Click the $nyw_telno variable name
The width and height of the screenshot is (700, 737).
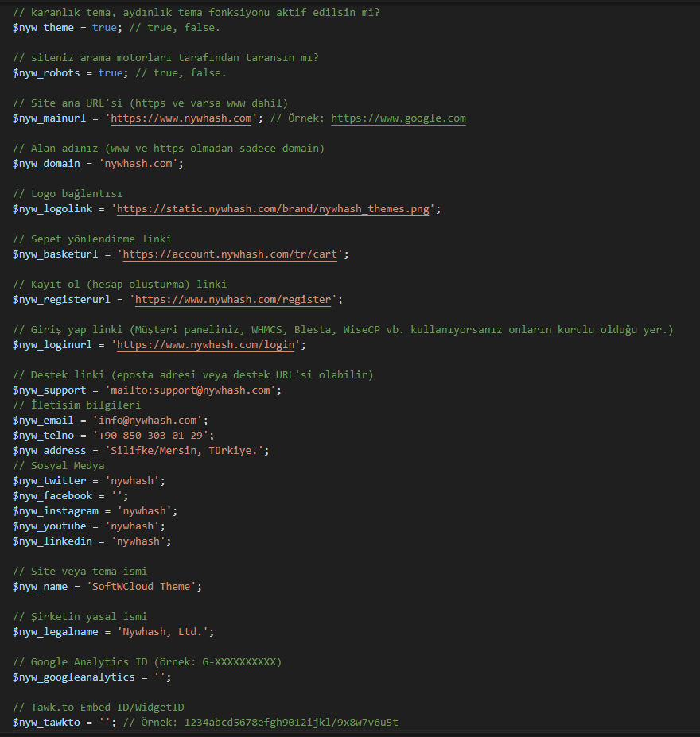pyautogui.click(x=43, y=435)
